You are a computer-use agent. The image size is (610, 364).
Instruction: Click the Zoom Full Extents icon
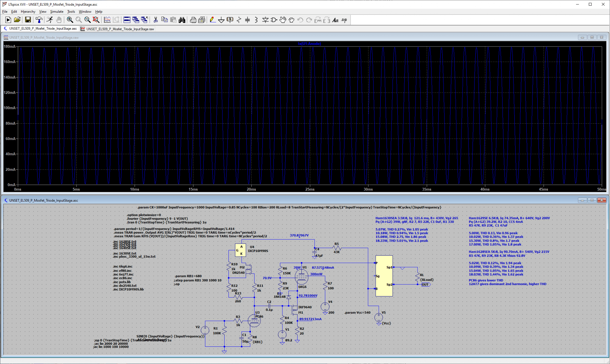[x=96, y=20]
